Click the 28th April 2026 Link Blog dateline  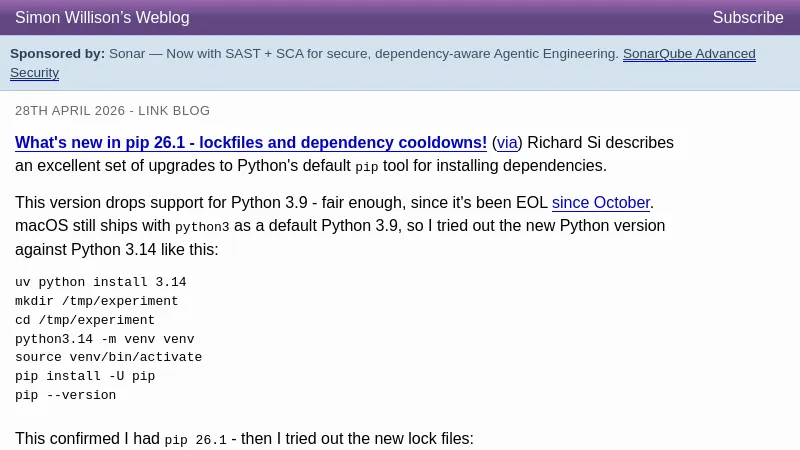(112, 111)
